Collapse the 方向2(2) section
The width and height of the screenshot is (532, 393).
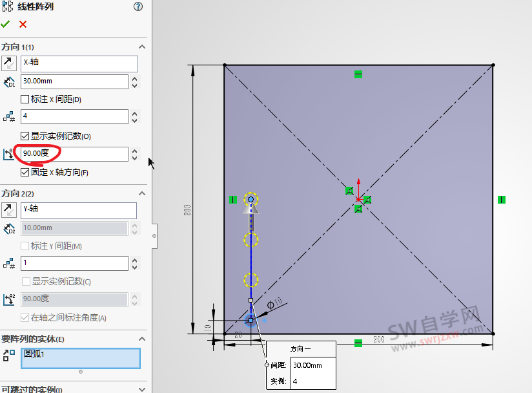[142, 193]
